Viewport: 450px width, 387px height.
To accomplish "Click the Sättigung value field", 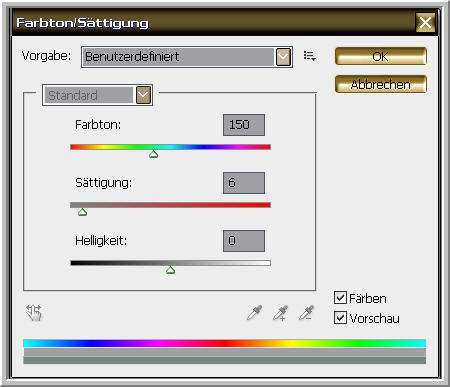I will coord(244,183).
